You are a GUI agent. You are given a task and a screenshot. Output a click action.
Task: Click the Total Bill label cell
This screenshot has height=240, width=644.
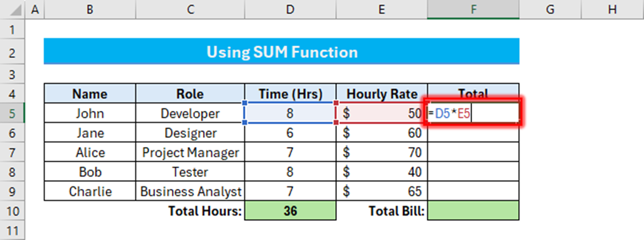tap(382, 211)
